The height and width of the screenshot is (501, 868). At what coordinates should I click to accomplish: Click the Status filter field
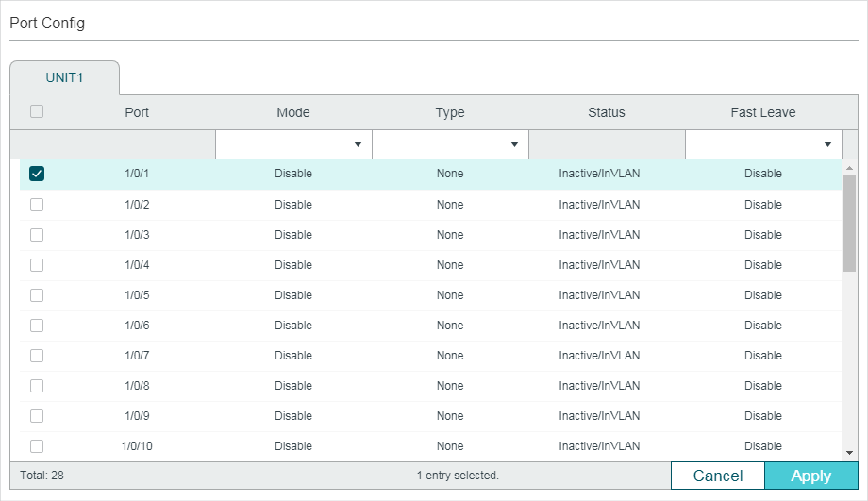[x=607, y=144]
